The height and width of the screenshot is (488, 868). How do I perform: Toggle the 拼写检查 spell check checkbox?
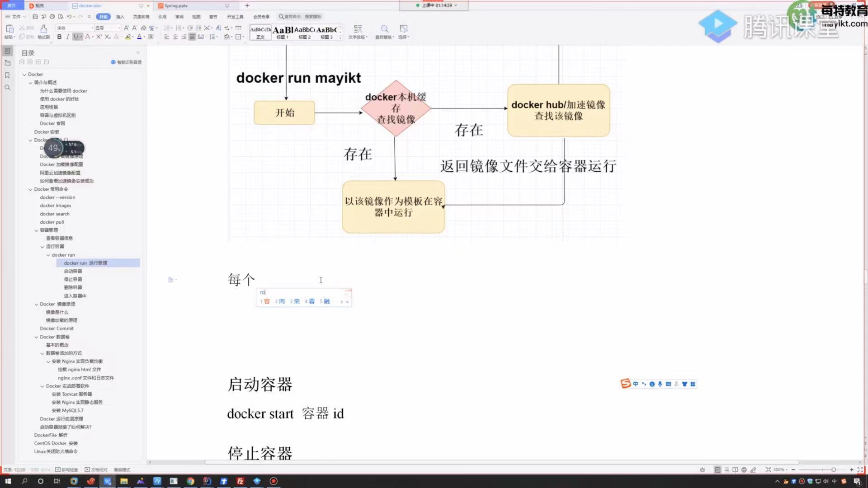pyautogui.click(x=58, y=470)
